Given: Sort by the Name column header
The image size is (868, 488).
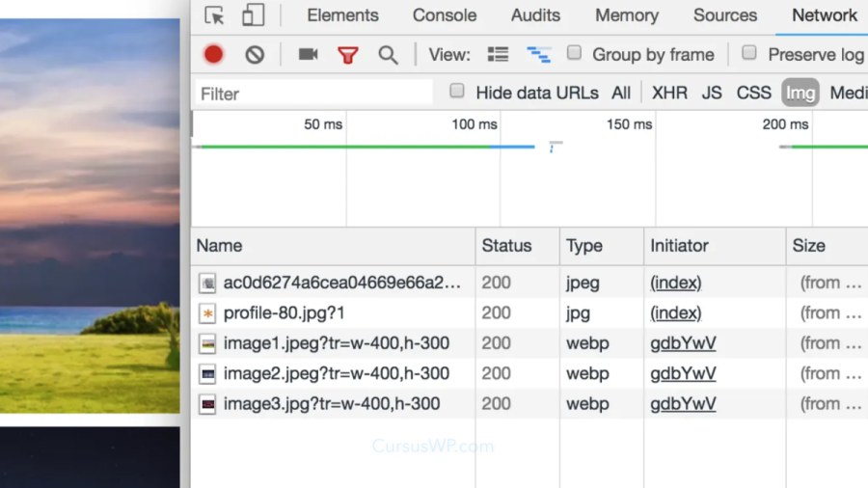Looking at the screenshot, I should [x=333, y=246].
